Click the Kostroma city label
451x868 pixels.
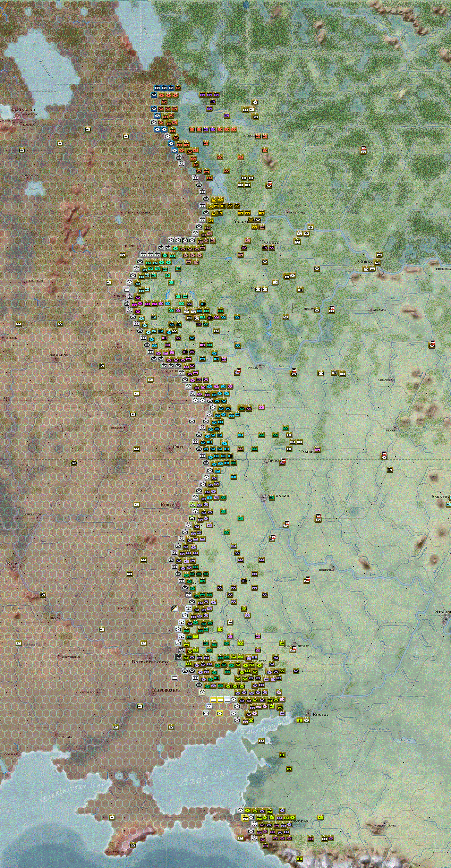297,212
